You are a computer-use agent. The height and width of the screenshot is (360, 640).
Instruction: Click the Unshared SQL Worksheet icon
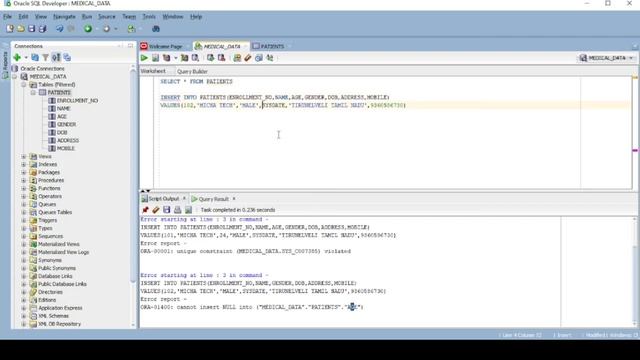pos(237,58)
